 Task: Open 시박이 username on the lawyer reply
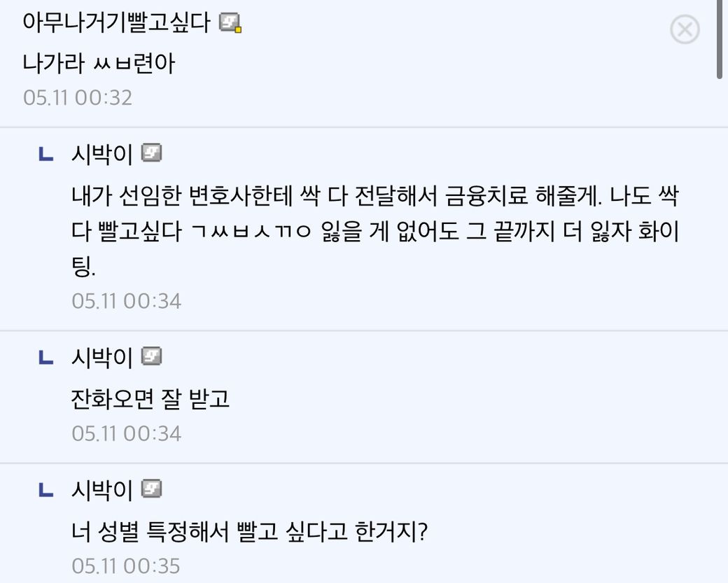point(102,153)
